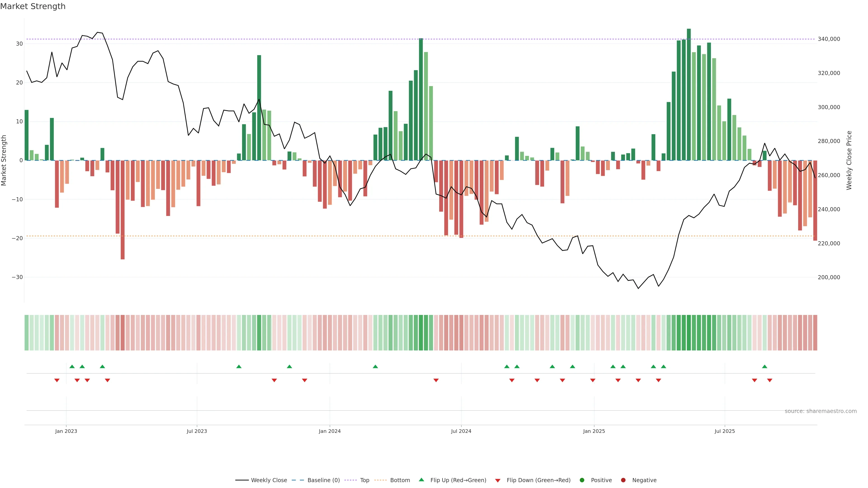Click the first green flip-up marker
868x488 pixels.
(x=72, y=366)
